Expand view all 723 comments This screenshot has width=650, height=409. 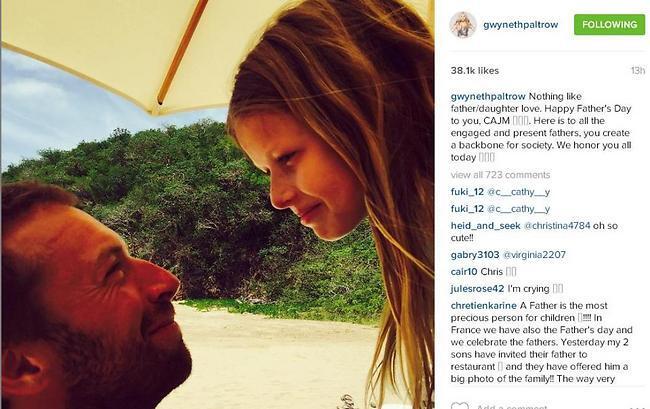500,175
